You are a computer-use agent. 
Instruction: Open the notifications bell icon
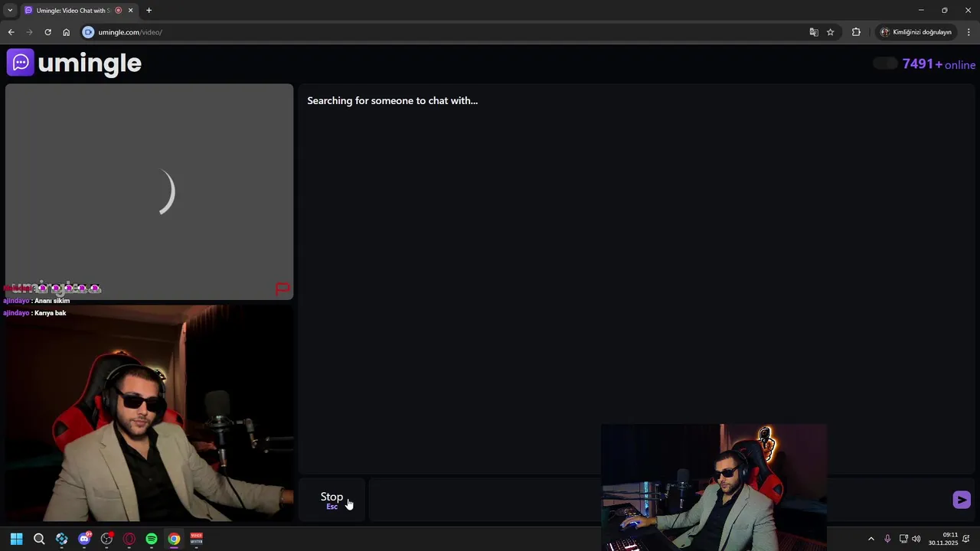tap(966, 539)
